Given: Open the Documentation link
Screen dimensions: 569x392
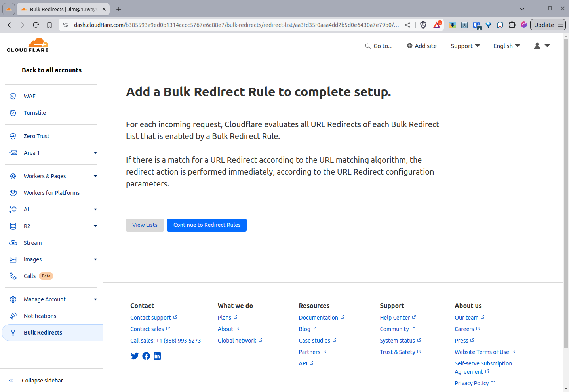Looking at the screenshot, I should tap(319, 317).
